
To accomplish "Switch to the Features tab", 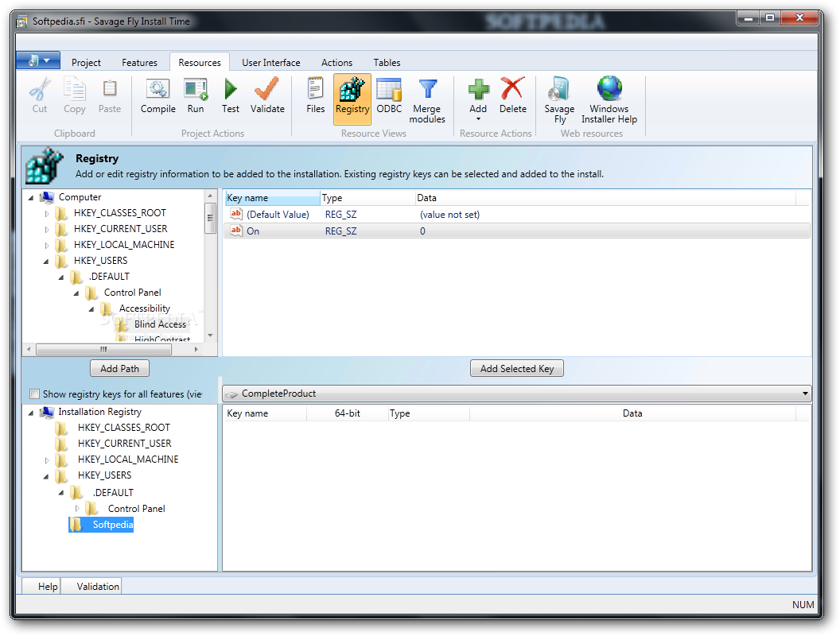I will point(139,63).
